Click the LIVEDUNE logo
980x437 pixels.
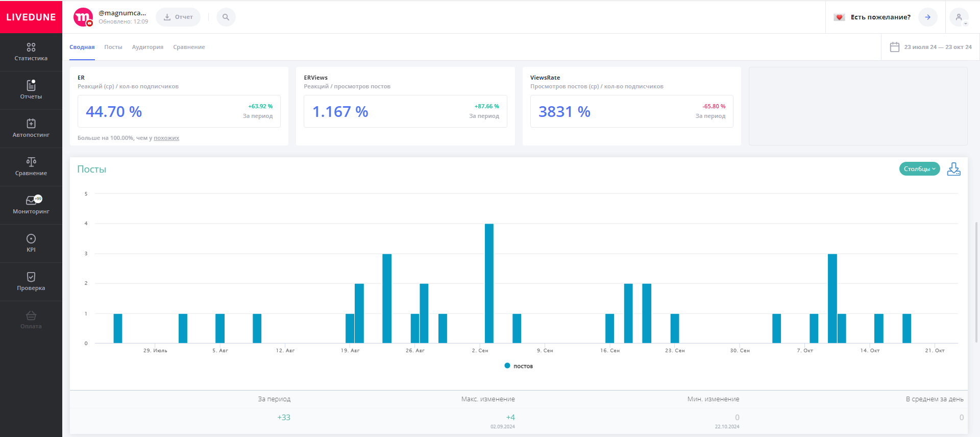click(31, 17)
